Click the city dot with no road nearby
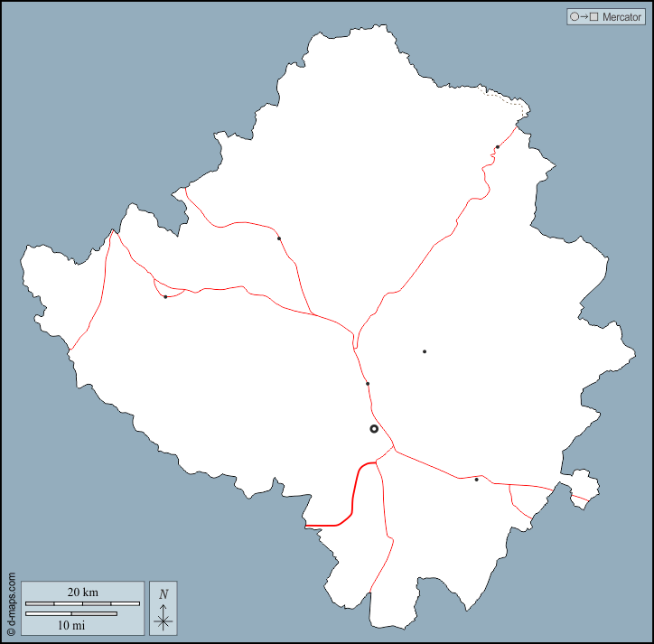 point(424,351)
